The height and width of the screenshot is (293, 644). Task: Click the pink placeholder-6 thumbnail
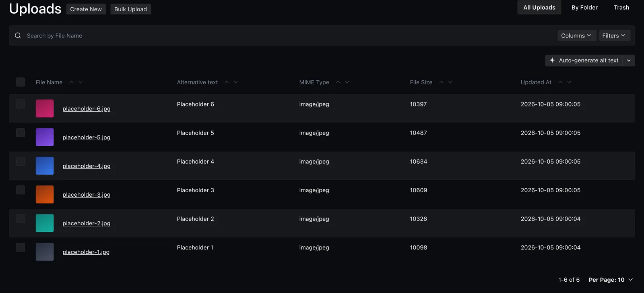[x=45, y=108]
